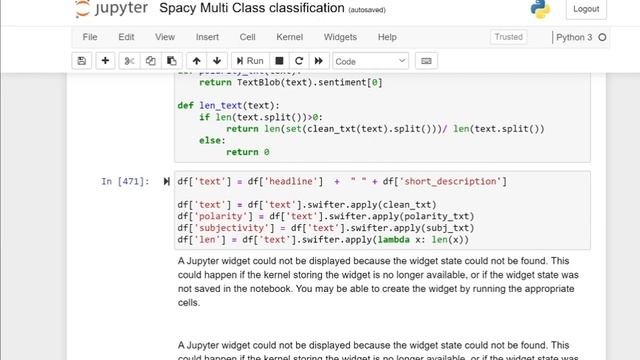Rename notebook title Spacy Multi Class classification

coord(252,8)
